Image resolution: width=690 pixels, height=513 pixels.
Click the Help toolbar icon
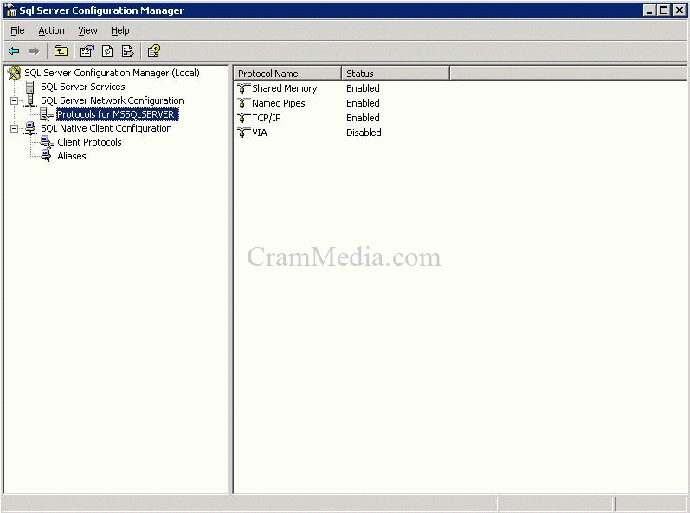154,51
